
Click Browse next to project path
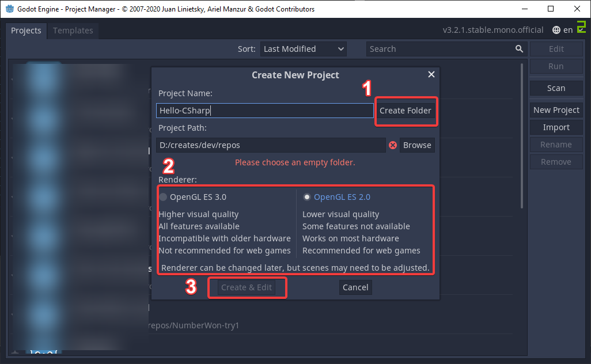[417, 145]
